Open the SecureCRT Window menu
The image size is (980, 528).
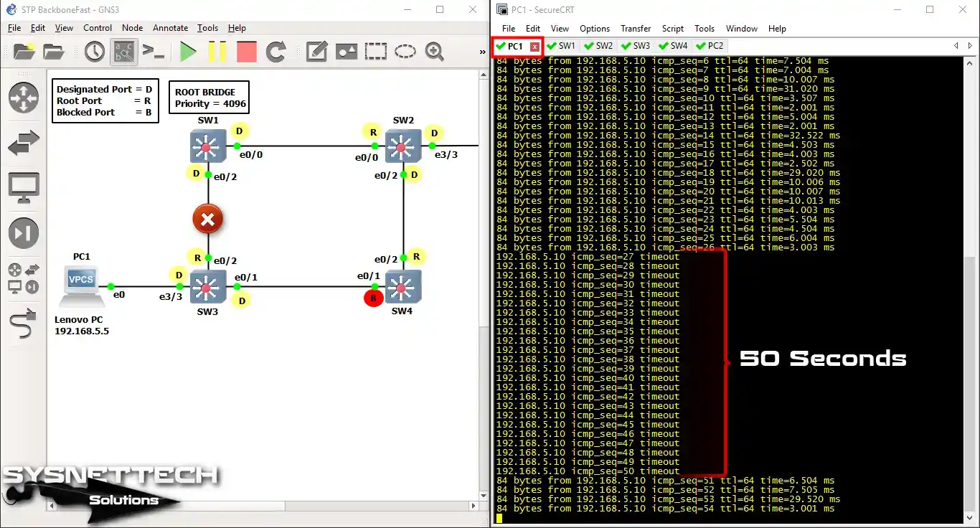pos(742,29)
